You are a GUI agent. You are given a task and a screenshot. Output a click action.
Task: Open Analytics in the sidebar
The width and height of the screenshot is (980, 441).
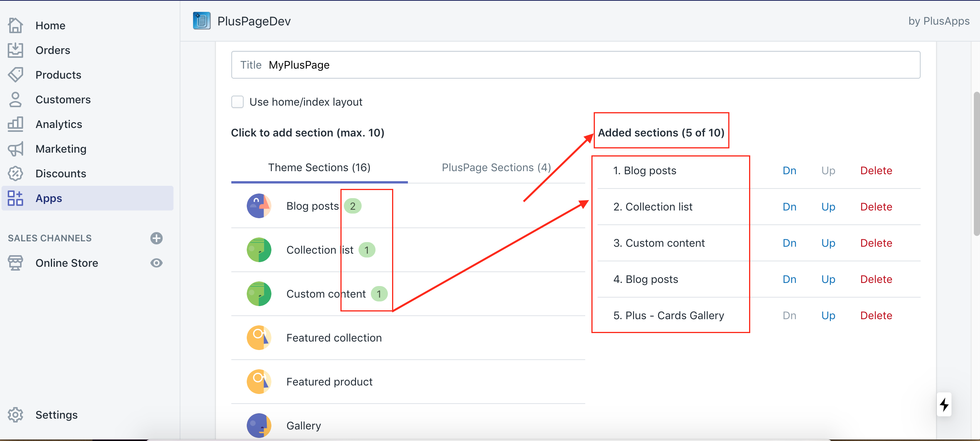tap(59, 124)
